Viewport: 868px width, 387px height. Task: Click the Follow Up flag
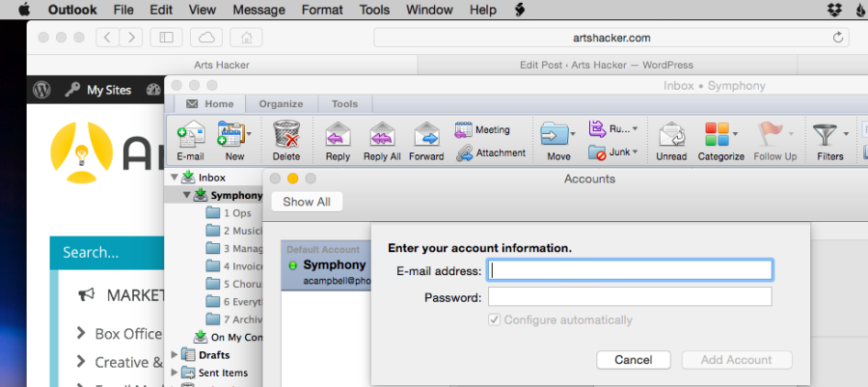click(x=770, y=133)
